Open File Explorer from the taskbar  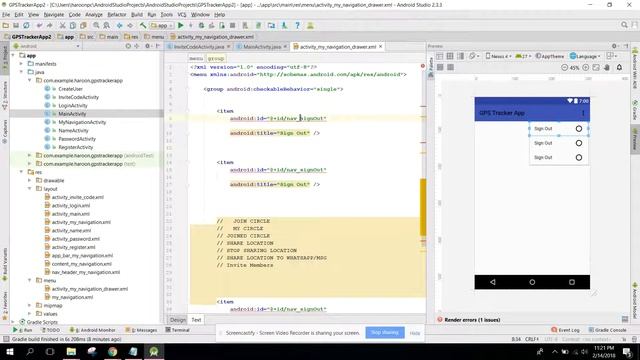pos(71,351)
